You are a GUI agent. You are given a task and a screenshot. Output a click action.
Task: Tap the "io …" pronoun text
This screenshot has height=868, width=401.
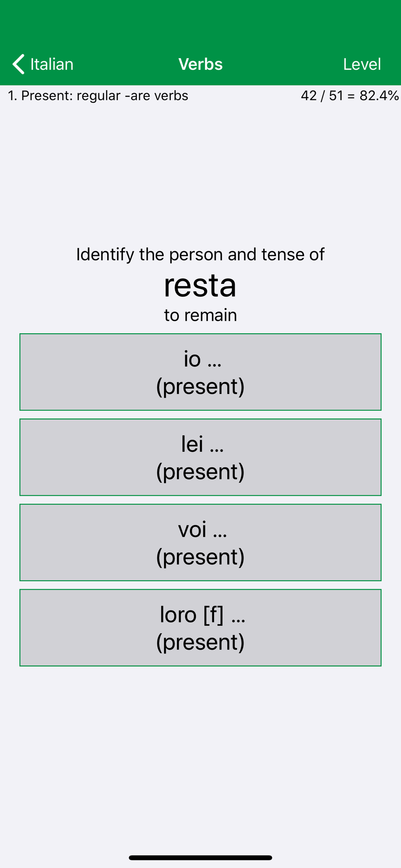(x=203, y=359)
